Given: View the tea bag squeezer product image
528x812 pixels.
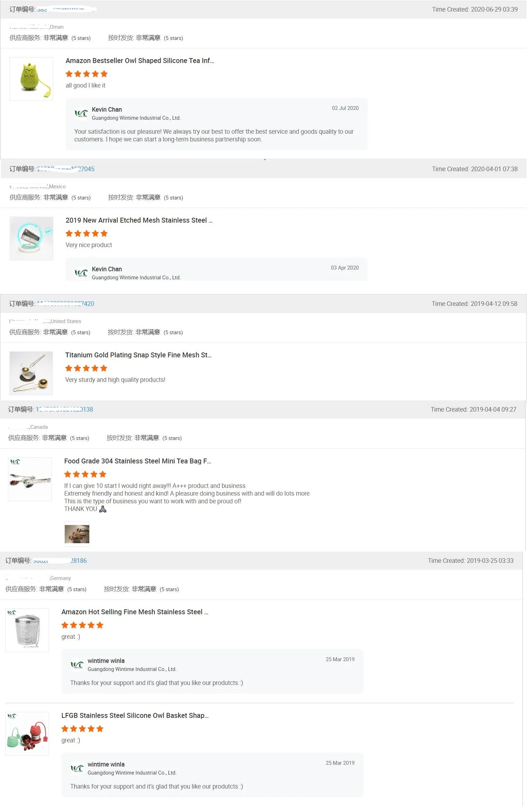Looking at the screenshot, I should click(30, 479).
